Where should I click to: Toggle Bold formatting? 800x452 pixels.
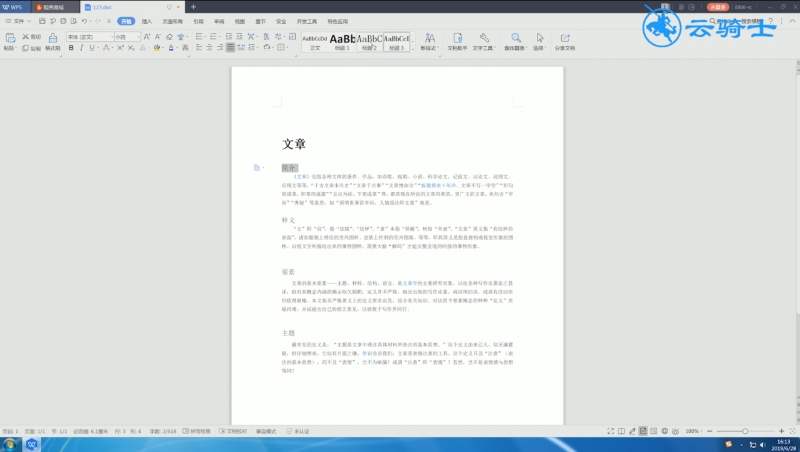point(71,47)
